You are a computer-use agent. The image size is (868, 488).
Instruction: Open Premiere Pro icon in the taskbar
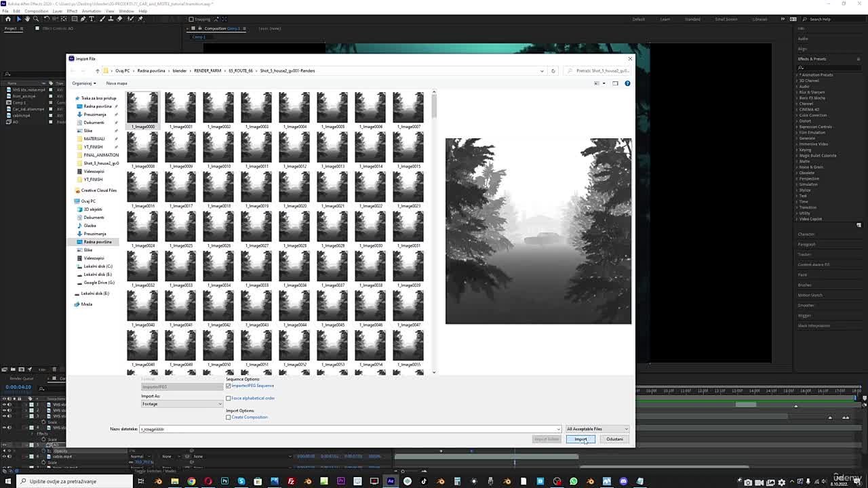[341, 481]
